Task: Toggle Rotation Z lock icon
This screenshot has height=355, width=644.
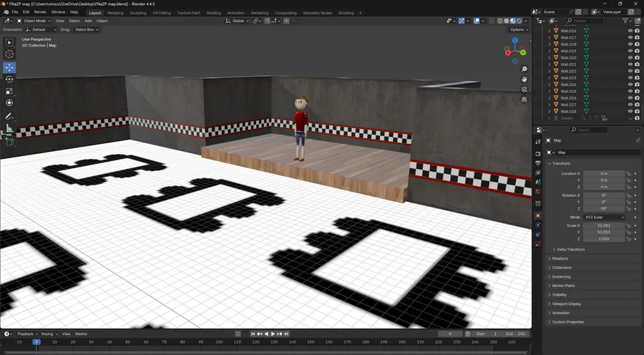Action: tap(628, 209)
